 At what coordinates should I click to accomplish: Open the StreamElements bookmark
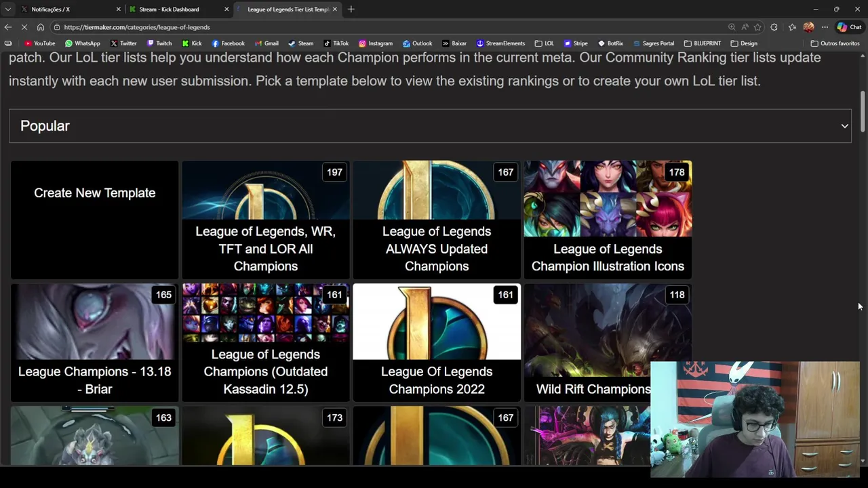click(500, 43)
